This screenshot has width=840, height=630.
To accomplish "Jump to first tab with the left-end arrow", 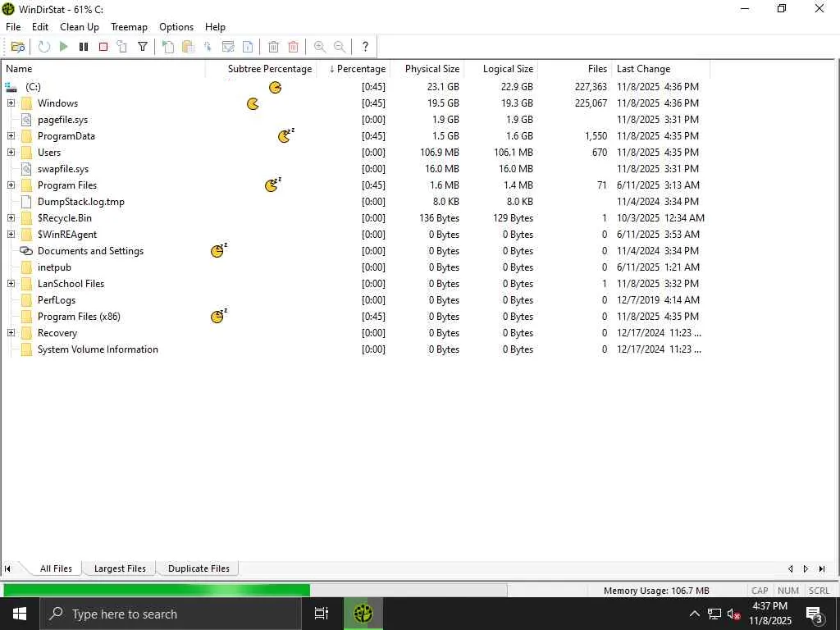I will click(7, 569).
